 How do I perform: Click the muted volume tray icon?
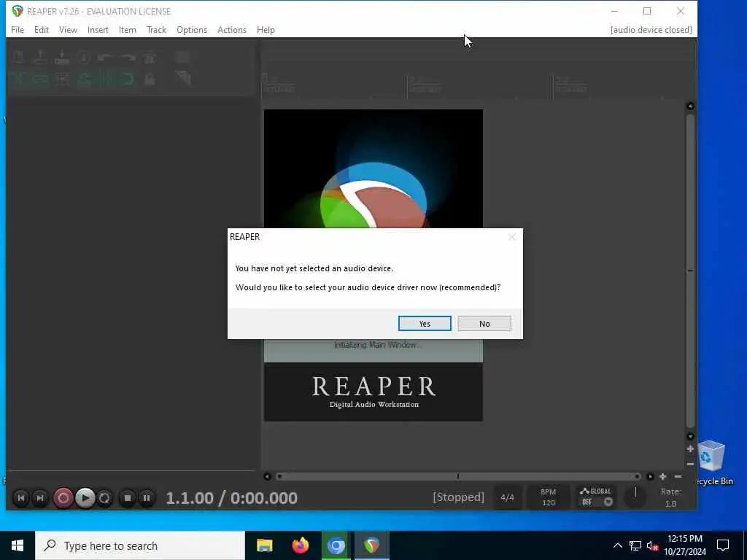(x=652, y=545)
